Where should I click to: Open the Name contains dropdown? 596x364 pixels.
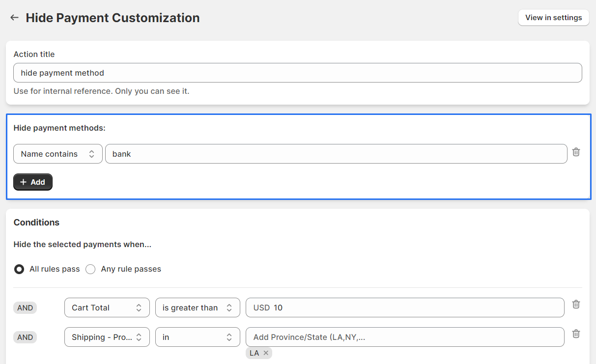(57, 154)
